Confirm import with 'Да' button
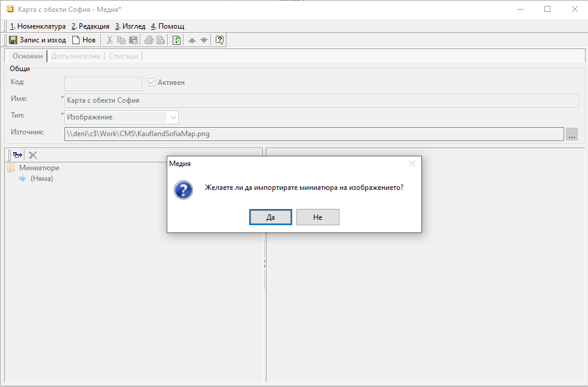The height and width of the screenshot is (387, 588). tap(271, 217)
